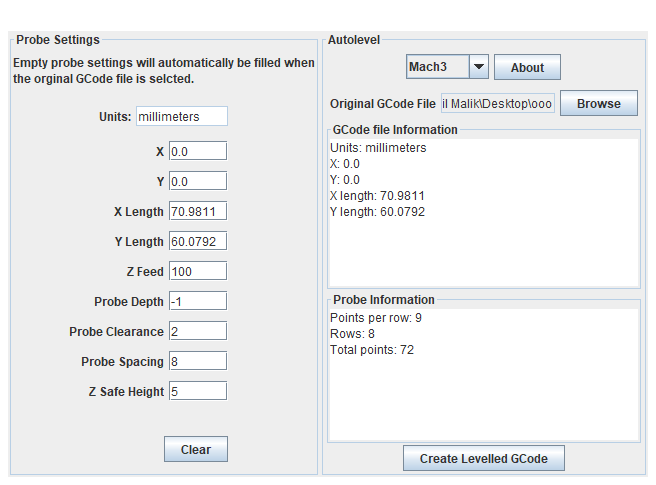Click the Total points line in Probe Information
This screenshot has height=485, width=656.
click(372, 350)
